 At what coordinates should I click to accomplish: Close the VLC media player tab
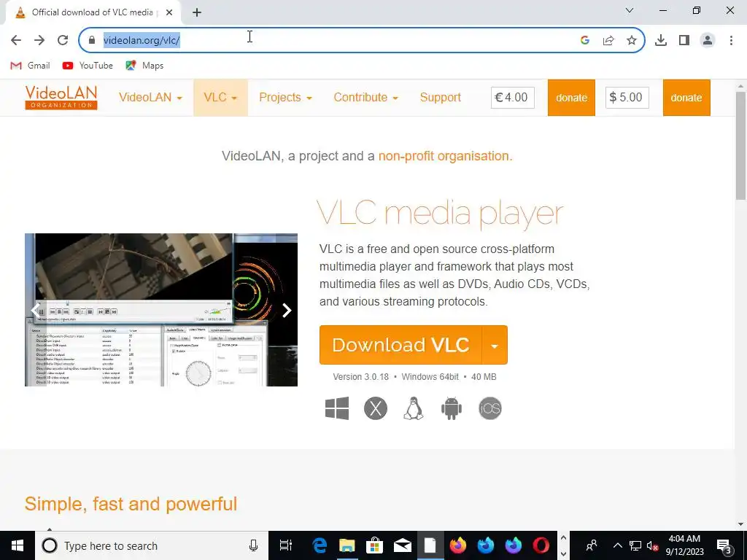(x=169, y=13)
